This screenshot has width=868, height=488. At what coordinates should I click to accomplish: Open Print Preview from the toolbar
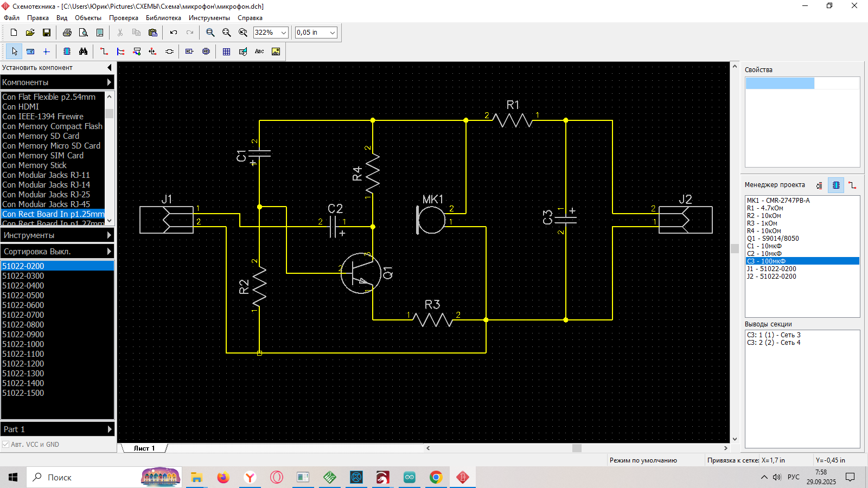point(84,33)
